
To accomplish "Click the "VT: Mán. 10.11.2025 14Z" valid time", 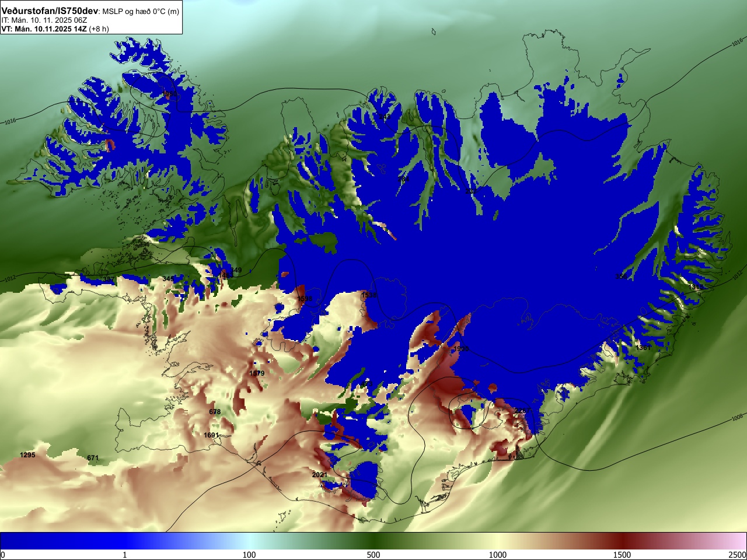I will click(x=44, y=29).
